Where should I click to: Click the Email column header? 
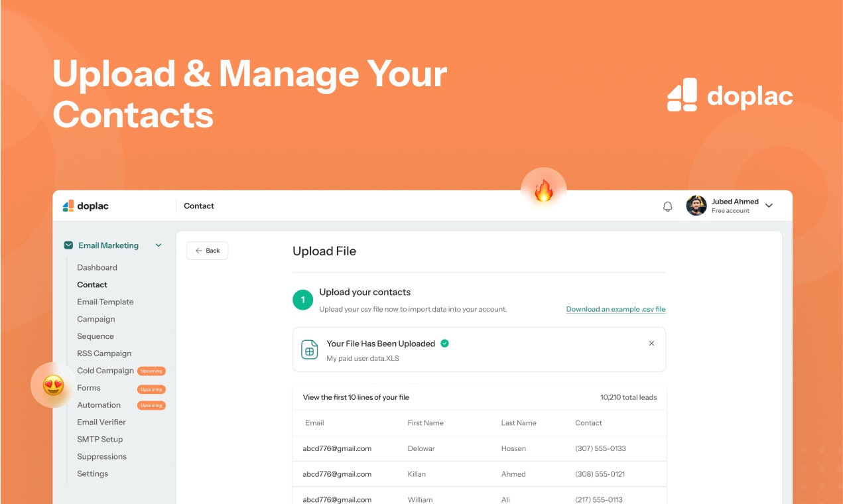[x=314, y=423]
